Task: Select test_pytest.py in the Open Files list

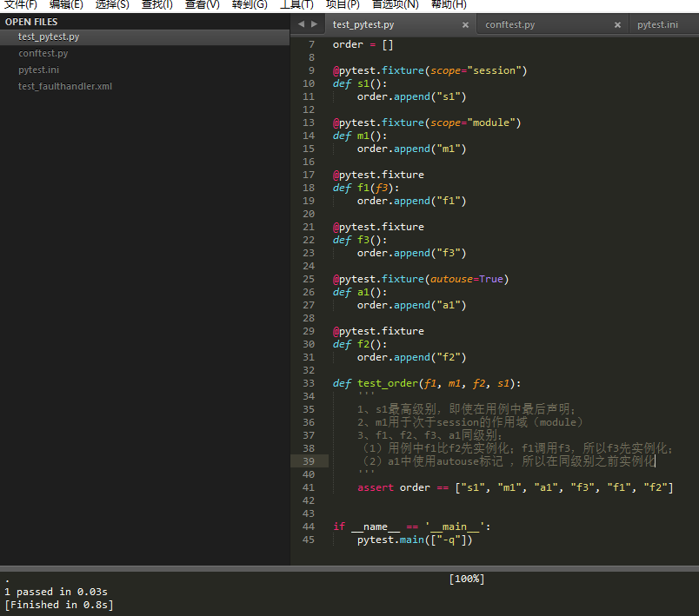Action: point(49,36)
